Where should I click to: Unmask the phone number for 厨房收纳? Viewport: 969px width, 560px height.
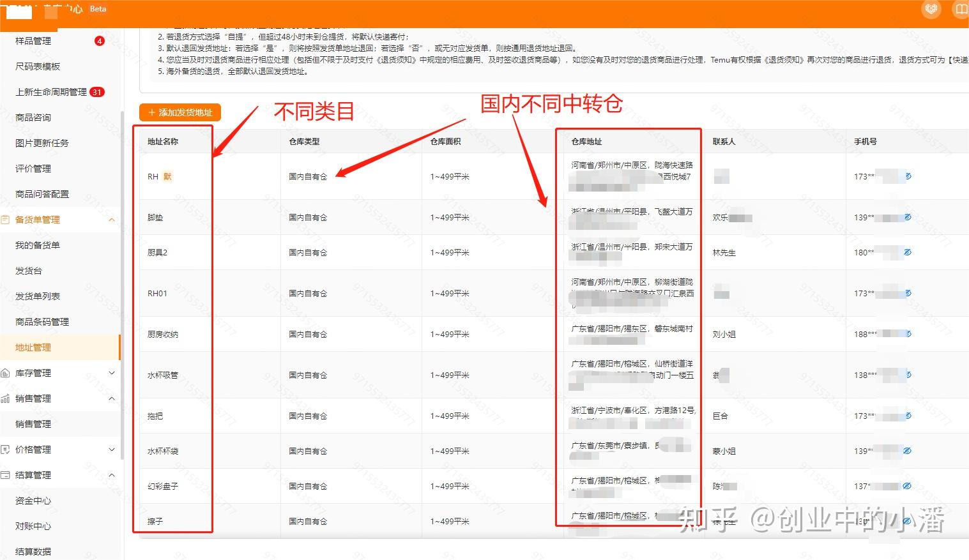(908, 334)
